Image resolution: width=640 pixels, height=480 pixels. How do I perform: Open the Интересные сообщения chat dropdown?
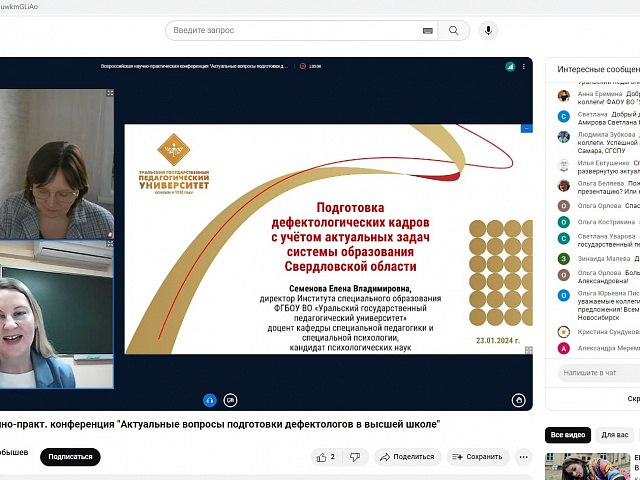[598, 69]
